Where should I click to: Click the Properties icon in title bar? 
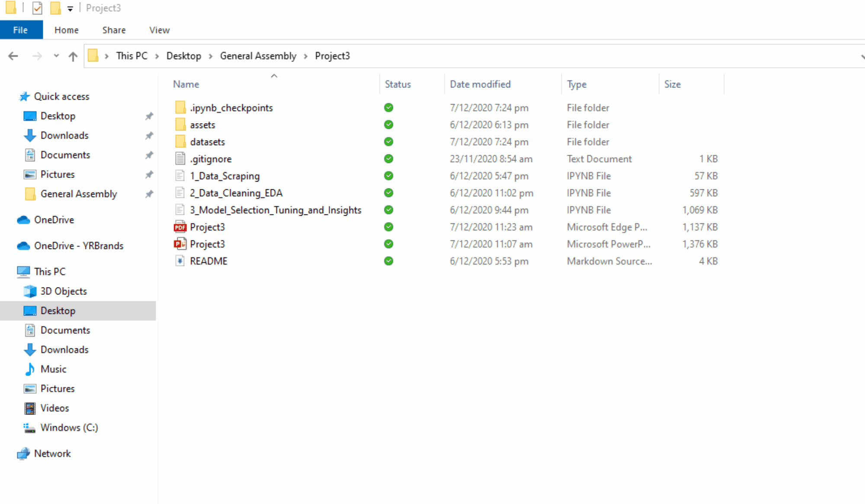point(38,8)
